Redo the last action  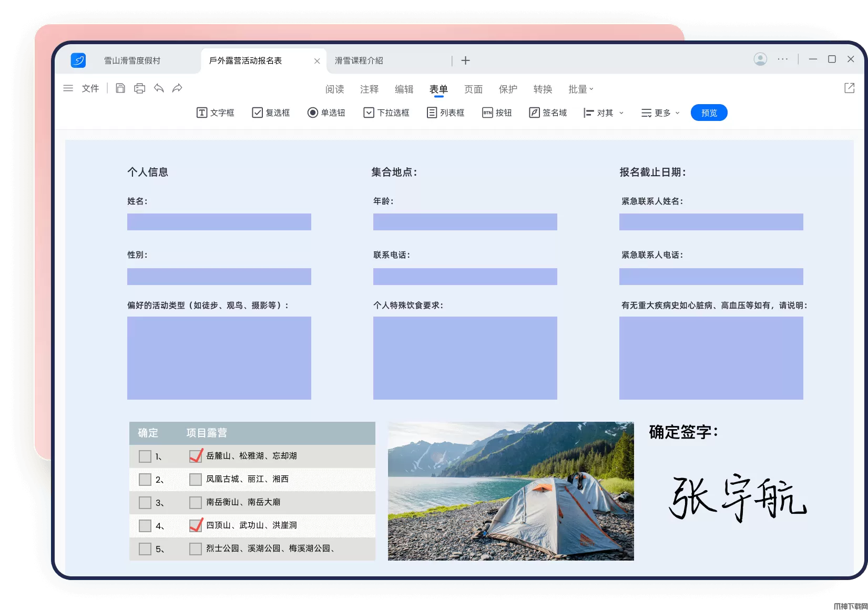[x=178, y=88]
